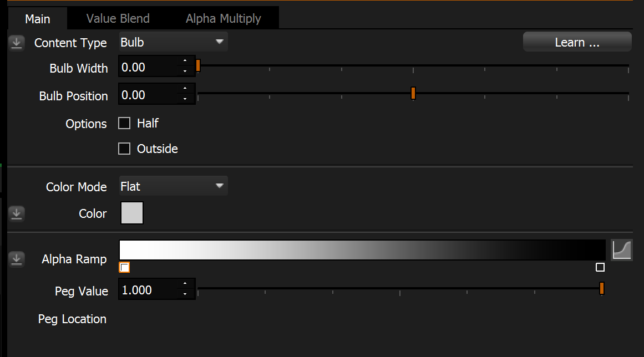
Task: Click the download arrow icon beside Color
Action: (17, 213)
